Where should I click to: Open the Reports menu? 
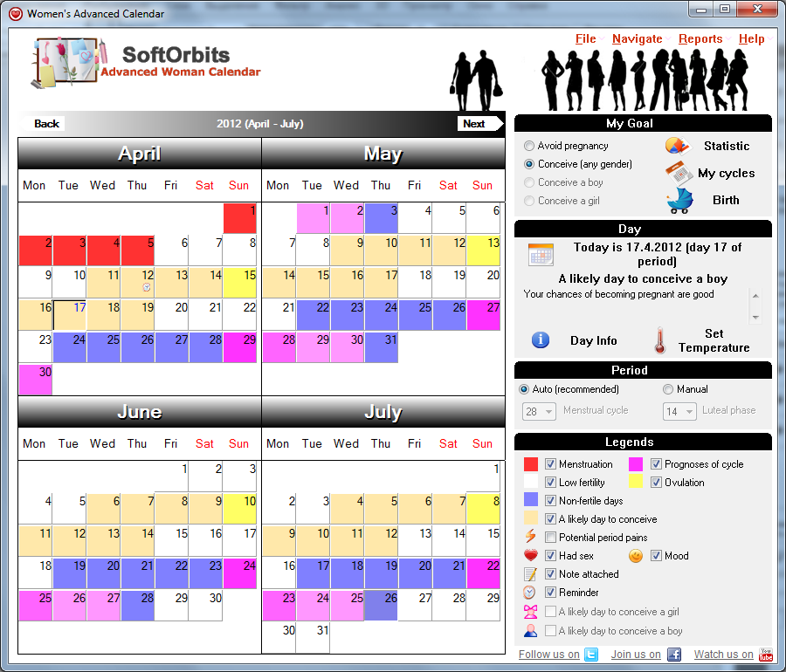(700, 38)
